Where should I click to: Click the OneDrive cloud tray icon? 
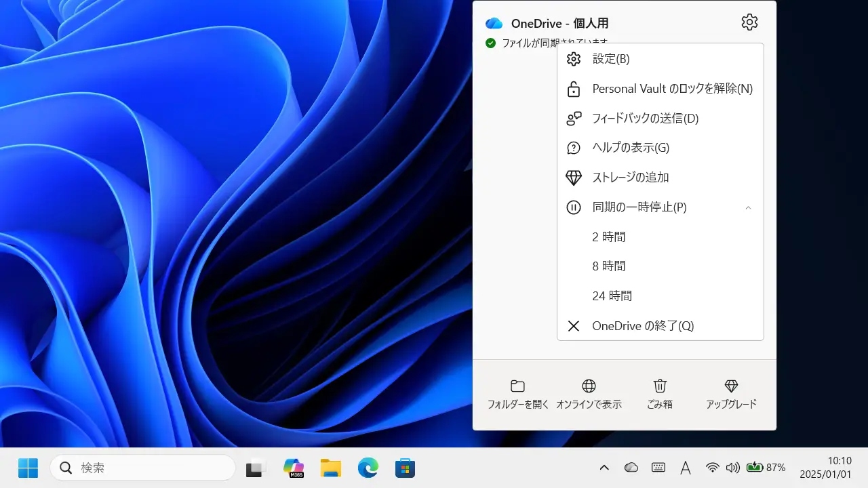pyautogui.click(x=631, y=468)
